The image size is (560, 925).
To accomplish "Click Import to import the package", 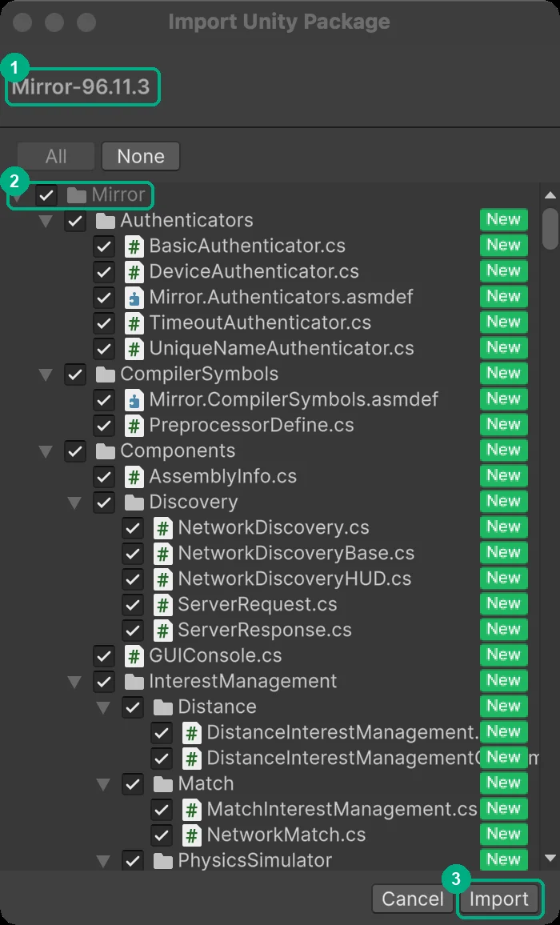I will [x=498, y=899].
